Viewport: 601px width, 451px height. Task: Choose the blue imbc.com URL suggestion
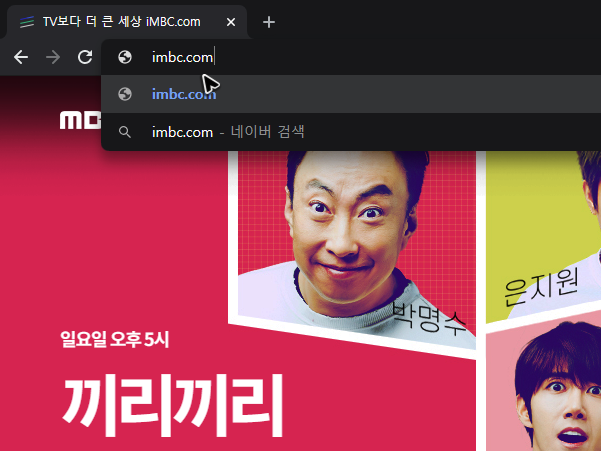click(351, 94)
